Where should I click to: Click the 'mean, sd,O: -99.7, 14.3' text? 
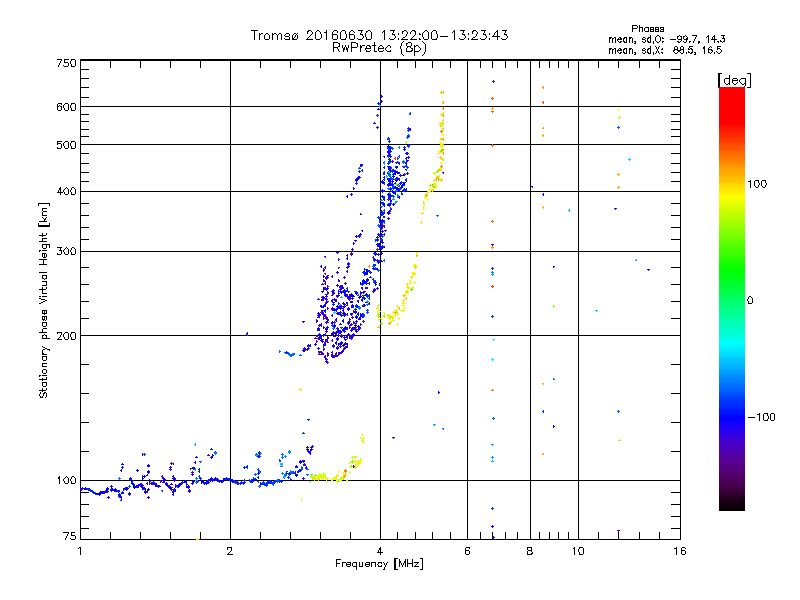(x=666, y=39)
